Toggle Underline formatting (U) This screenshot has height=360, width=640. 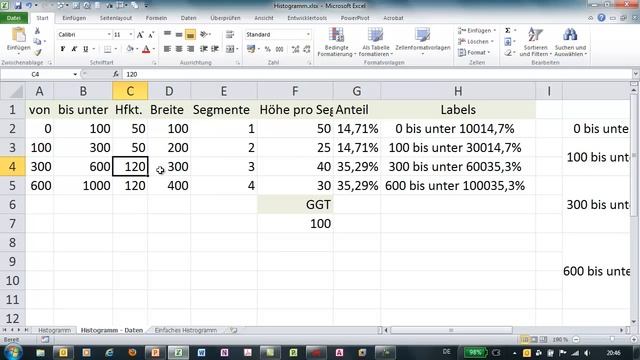[x=85, y=49]
